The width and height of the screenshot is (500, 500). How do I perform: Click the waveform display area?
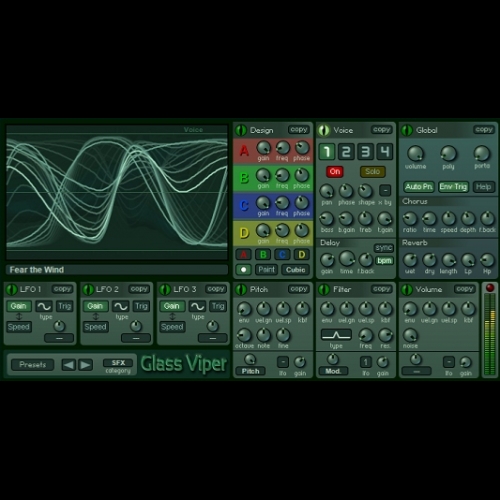(x=117, y=192)
